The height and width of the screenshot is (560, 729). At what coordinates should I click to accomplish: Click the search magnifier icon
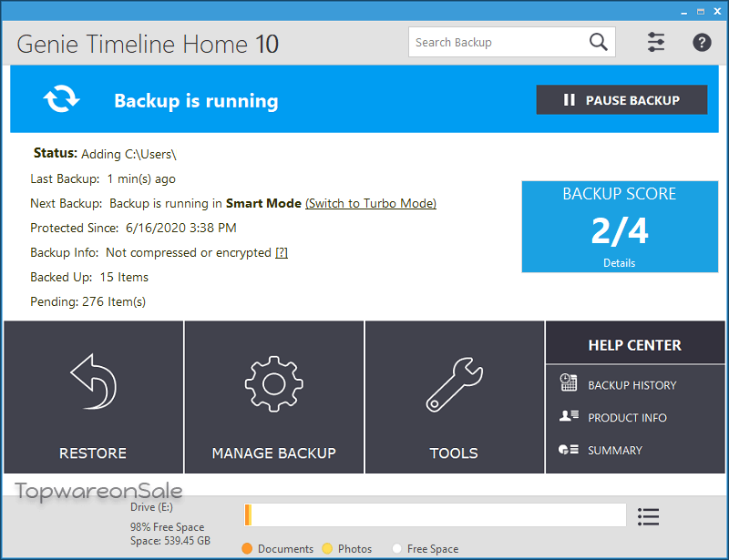click(599, 42)
